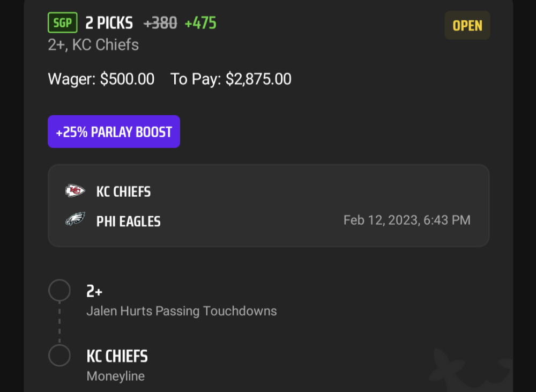Click the KC CHIEFS pick title at bottom
Viewport: 536px width, 392px height.
(117, 356)
